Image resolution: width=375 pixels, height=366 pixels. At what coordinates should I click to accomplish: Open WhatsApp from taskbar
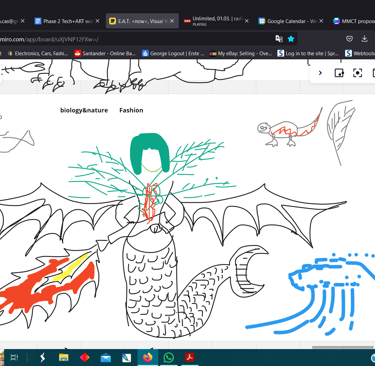tap(169, 358)
